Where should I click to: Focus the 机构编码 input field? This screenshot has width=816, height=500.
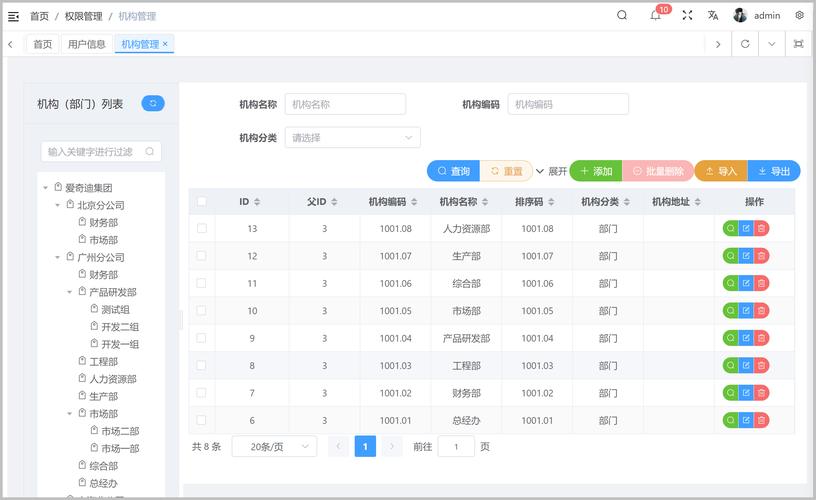click(568, 104)
